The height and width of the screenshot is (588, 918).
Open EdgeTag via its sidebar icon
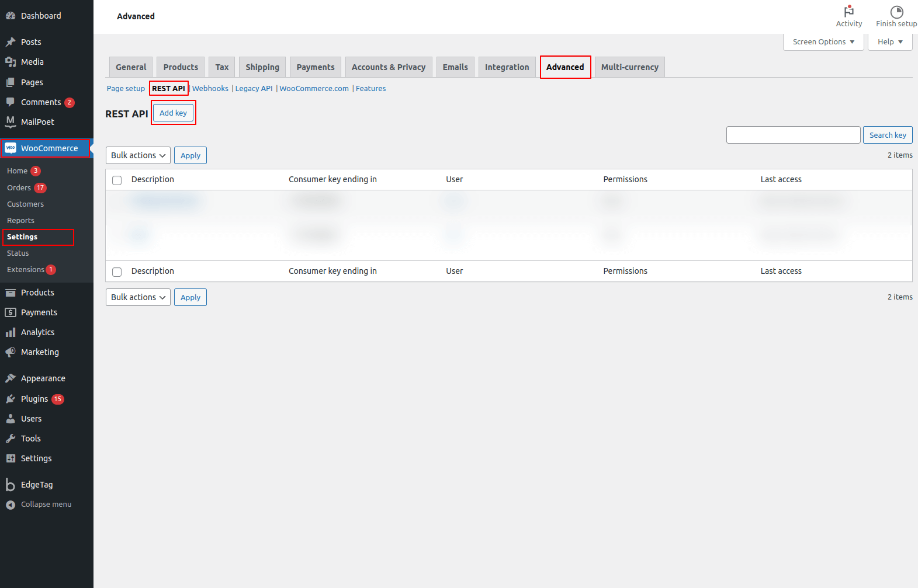[11, 485]
